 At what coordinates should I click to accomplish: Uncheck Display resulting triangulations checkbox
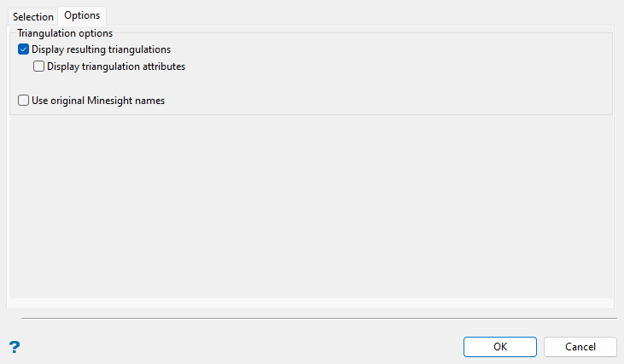click(x=23, y=49)
